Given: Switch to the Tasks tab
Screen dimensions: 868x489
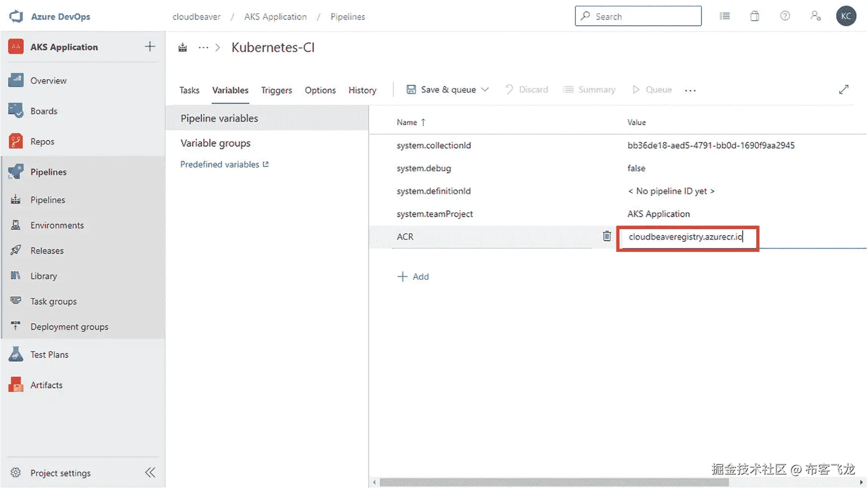Looking at the screenshot, I should pos(189,90).
